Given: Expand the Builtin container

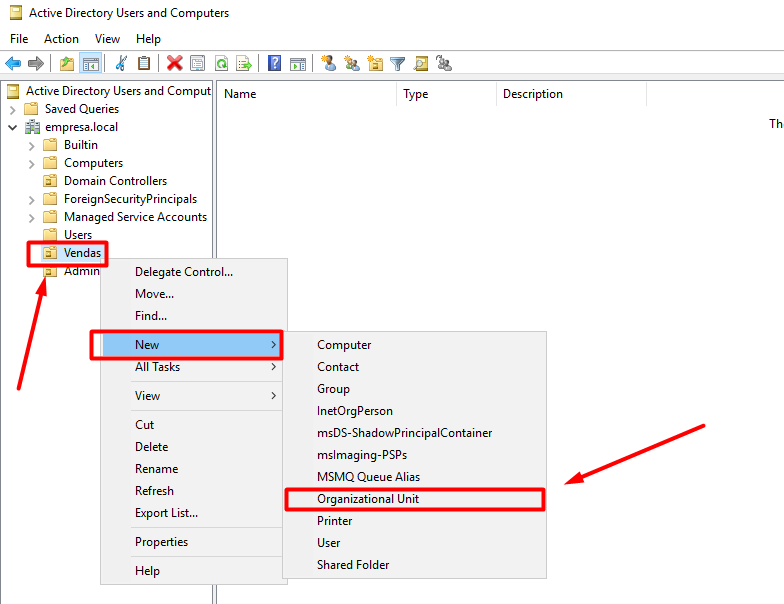Looking at the screenshot, I should pyautogui.click(x=32, y=146).
